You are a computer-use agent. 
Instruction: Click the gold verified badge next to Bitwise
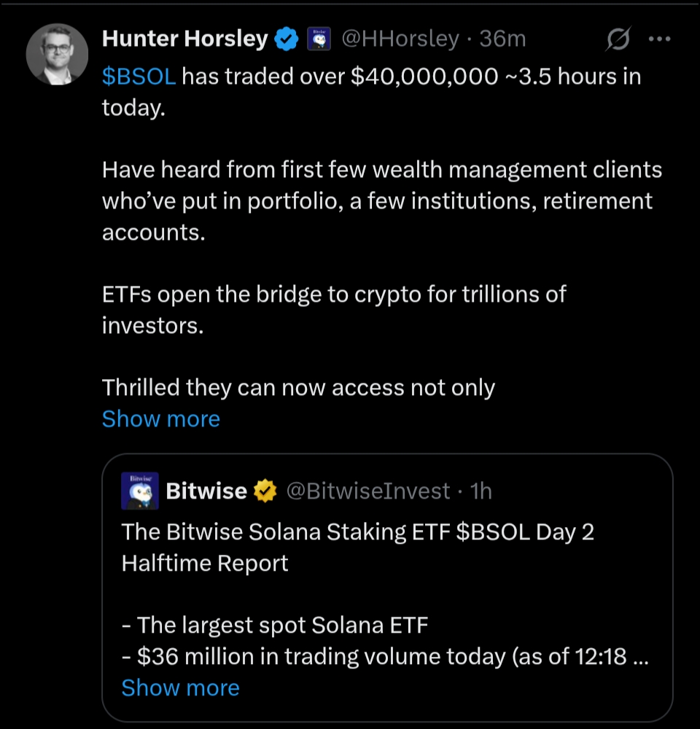tap(265, 492)
